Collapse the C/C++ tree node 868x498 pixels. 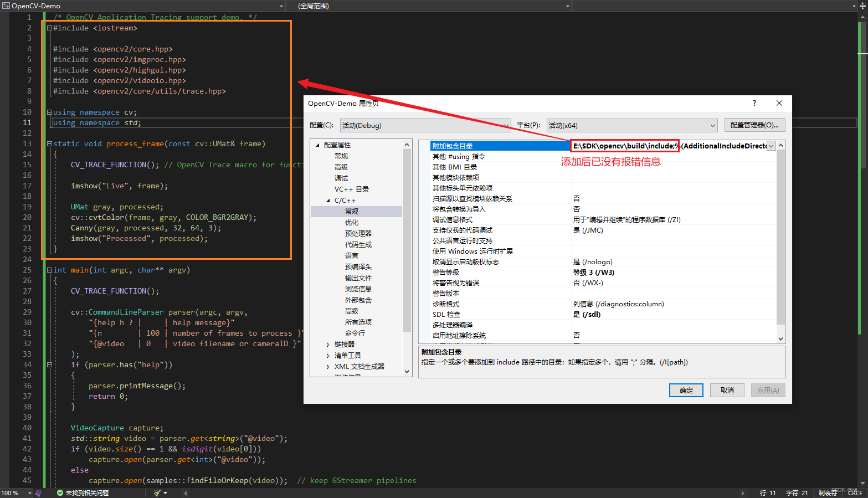328,201
